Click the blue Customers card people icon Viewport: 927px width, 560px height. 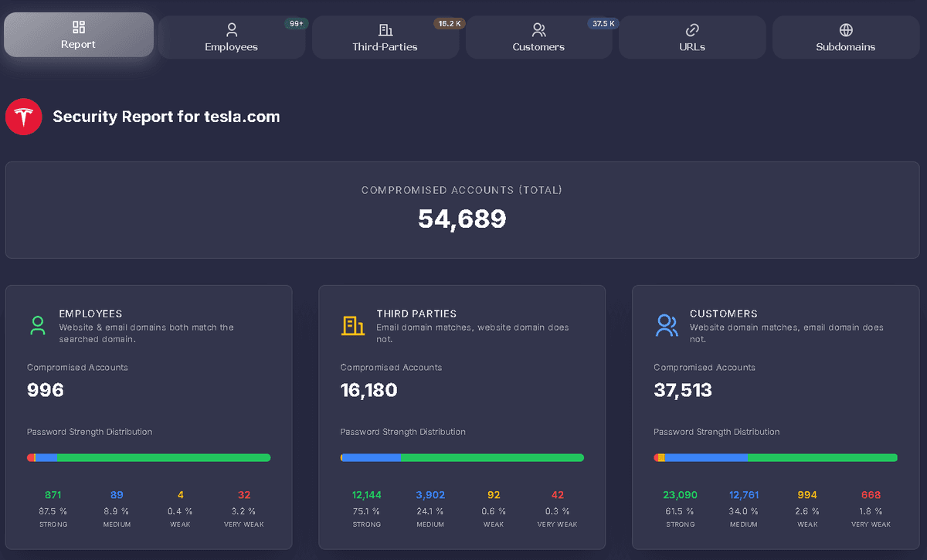[x=667, y=325]
